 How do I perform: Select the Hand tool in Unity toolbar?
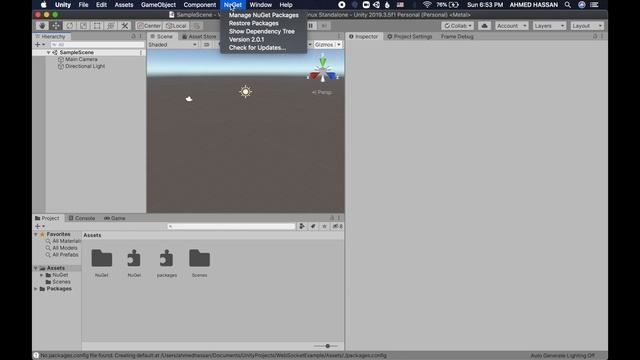point(42,26)
